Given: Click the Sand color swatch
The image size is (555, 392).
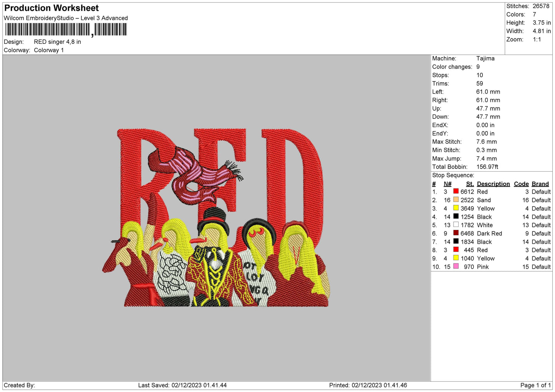Looking at the screenshot, I should (x=456, y=200).
